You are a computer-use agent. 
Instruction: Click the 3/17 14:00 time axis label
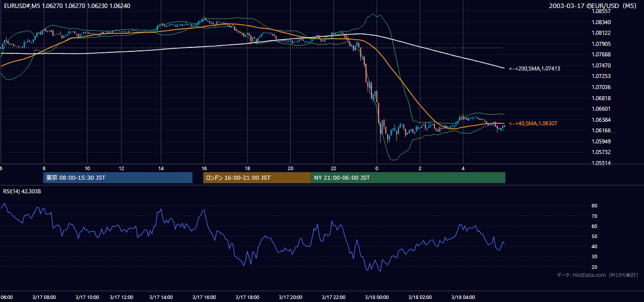161,297
